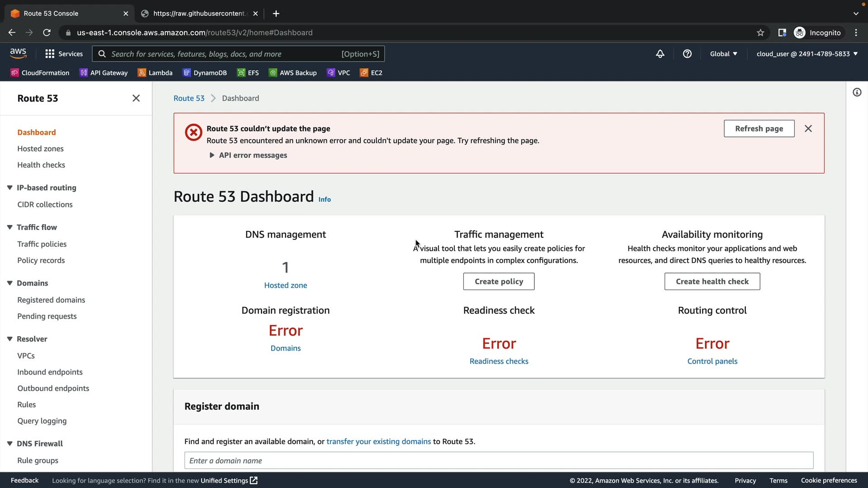Image resolution: width=868 pixels, height=488 pixels.
Task: Click the Enter a domain name field
Action: click(x=499, y=460)
